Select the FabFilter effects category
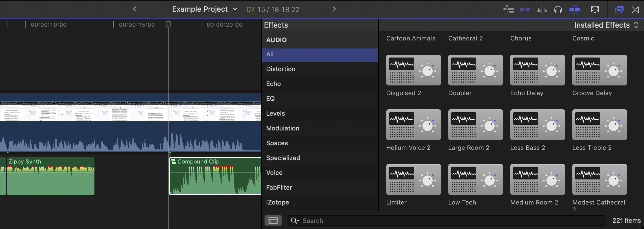 click(x=320, y=187)
